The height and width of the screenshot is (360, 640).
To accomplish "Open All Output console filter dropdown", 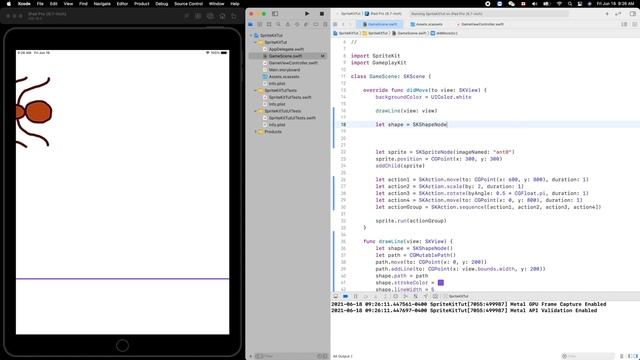I will click(x=343, y=356).
